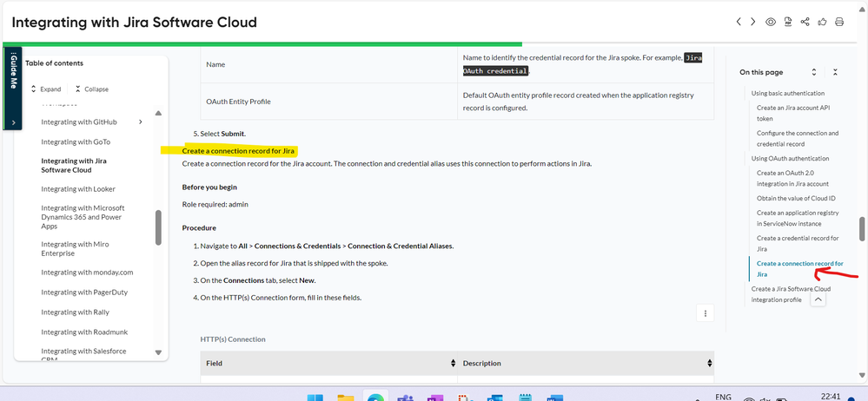Open File Explorer from the taskbar
This screenshot has width=868, height=401.
[346, 398]
